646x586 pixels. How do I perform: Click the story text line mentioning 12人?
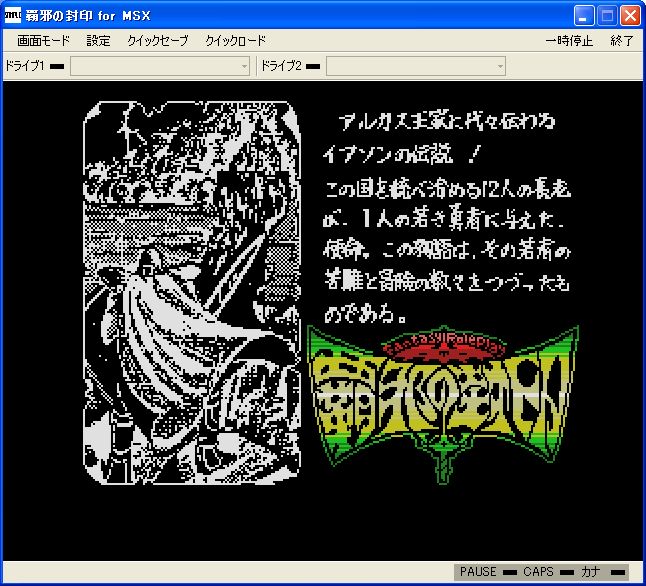pos(447,189)
